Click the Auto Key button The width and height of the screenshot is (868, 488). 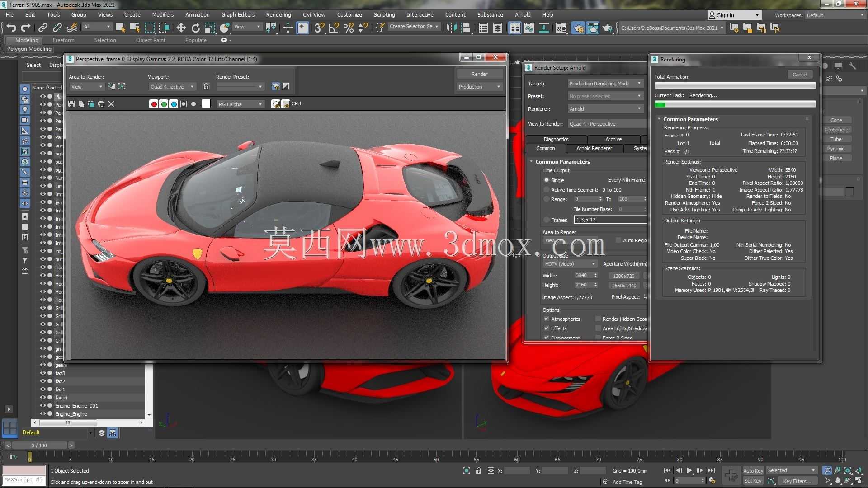[753, 471]
